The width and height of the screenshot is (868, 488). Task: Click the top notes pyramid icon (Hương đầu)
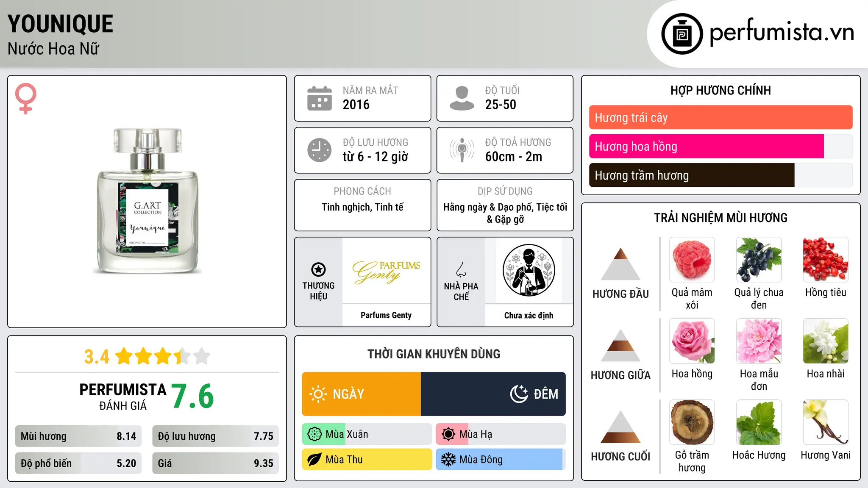pos(620,263)
